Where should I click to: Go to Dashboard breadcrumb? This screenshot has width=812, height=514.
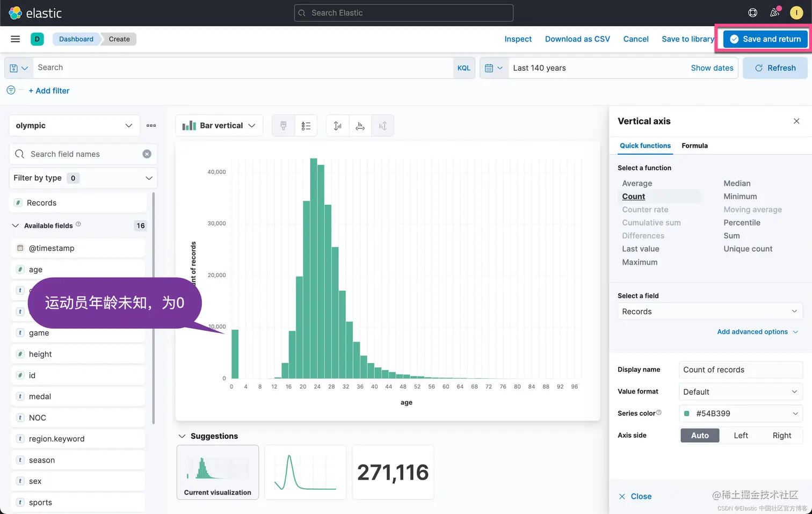click(x=76, y=39)
